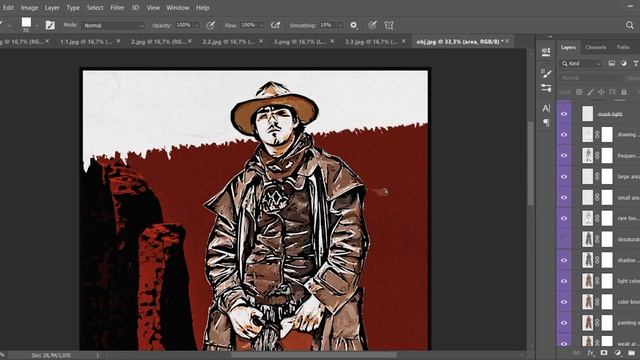Add layer mask icon at panel bottom
This screenshot has height=360, width=640.
coord(604,353)
